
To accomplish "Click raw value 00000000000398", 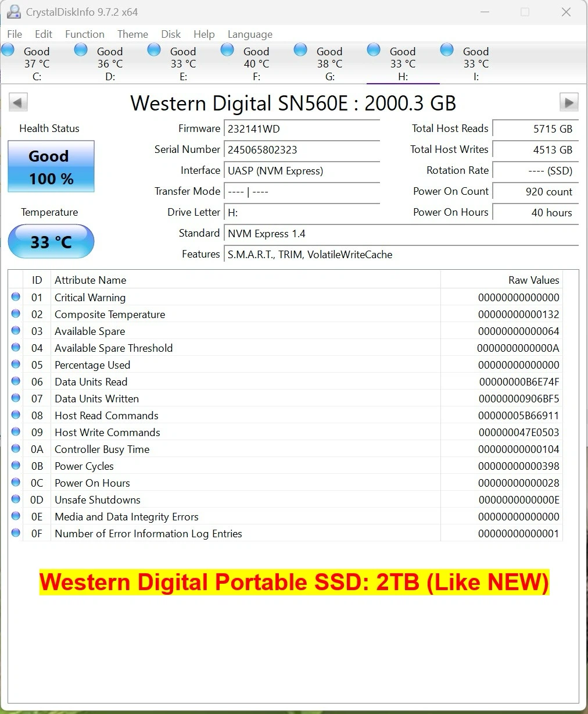I will tap(519, 466).
